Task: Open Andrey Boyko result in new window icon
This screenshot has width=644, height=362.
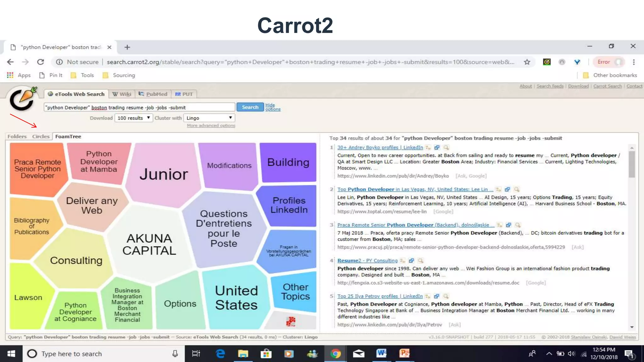Action: pos(437,147)
